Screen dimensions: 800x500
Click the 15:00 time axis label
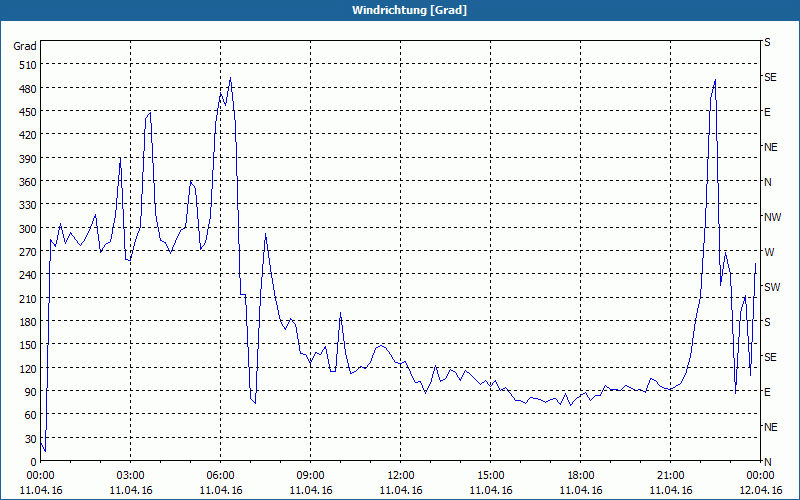[x=490, y=476]
